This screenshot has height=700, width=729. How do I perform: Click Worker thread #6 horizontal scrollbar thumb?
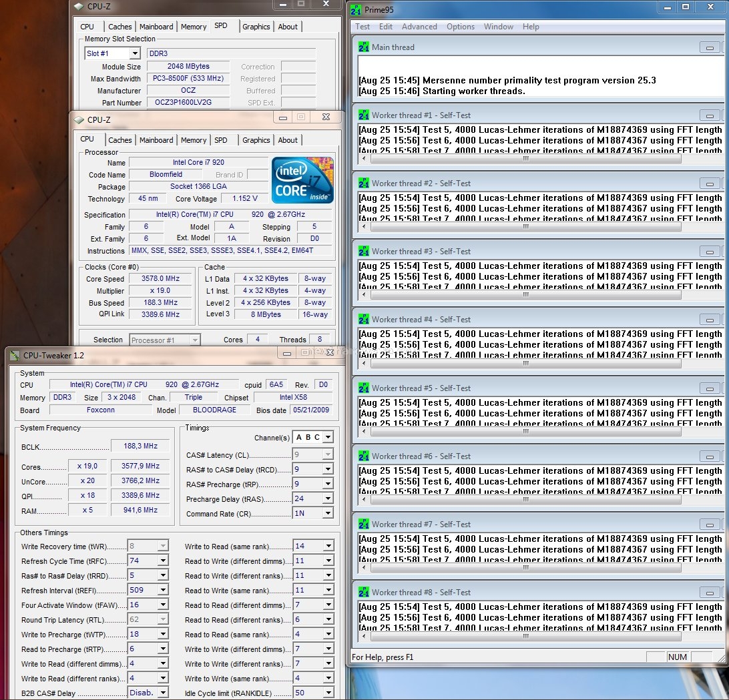tap(525, 500)
